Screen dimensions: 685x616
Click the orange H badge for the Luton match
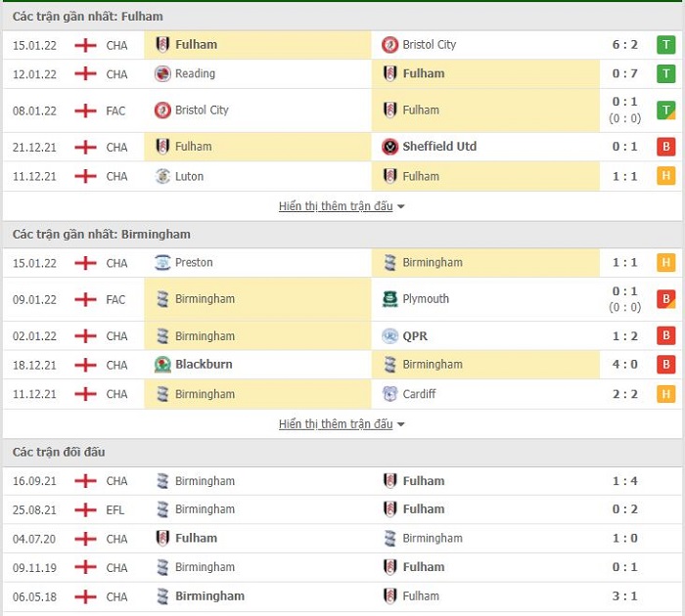coord(665,176)
